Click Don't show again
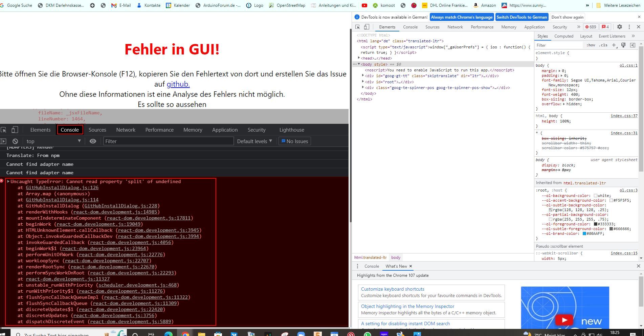This screenshot has height=336, width=644. (567, 17)
